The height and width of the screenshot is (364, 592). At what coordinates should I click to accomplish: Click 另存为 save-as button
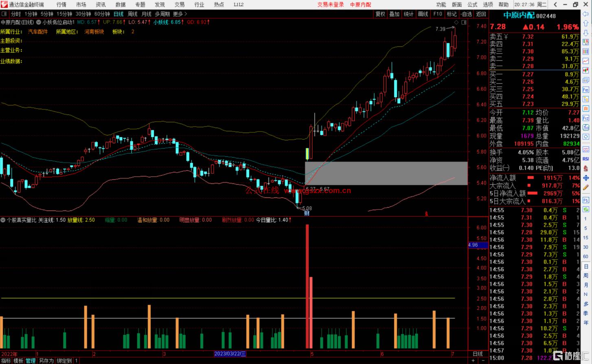click(46, 361)
